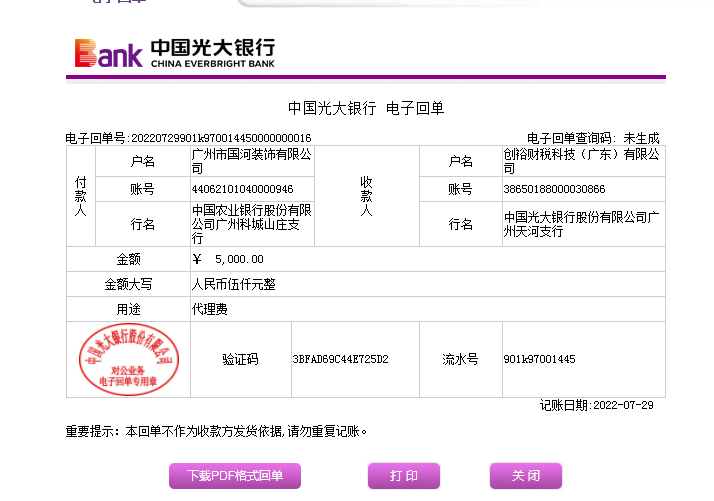Click the 收款人 header cell
The height and width of the screenshot is (501, 714).
tap(367, 196)
